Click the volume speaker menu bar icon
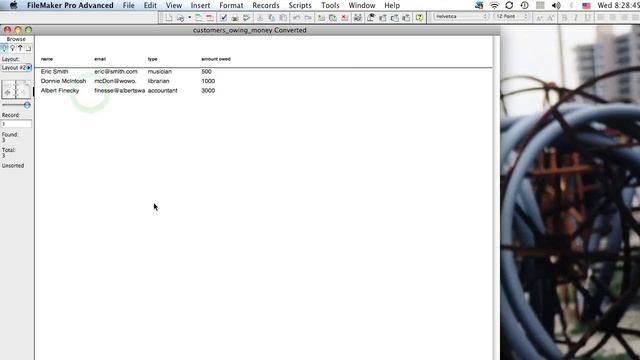 pyautogui.click(x=556, y=5)
